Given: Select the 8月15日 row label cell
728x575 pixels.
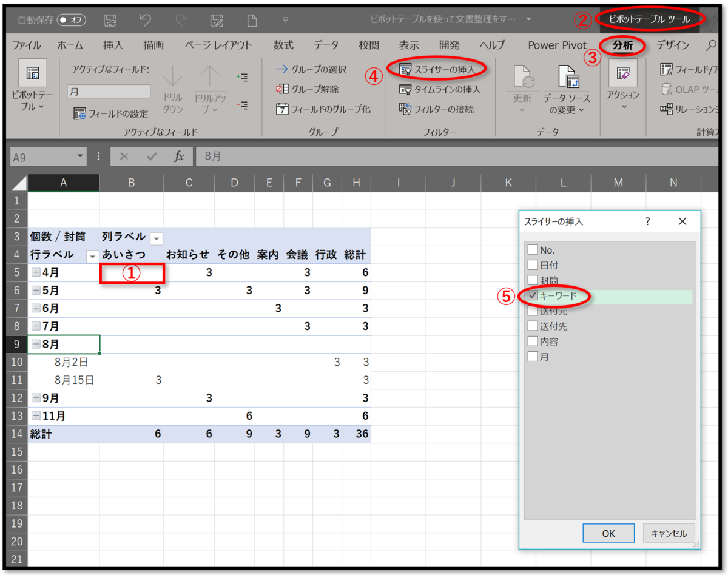Looking at the screenshot, I should point(64,380).
